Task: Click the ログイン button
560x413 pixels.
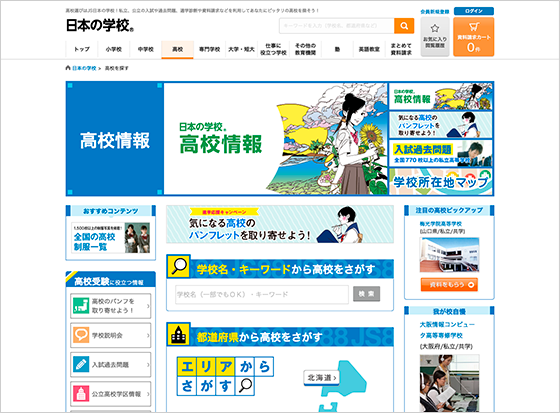Action: [x=474, y=11]
